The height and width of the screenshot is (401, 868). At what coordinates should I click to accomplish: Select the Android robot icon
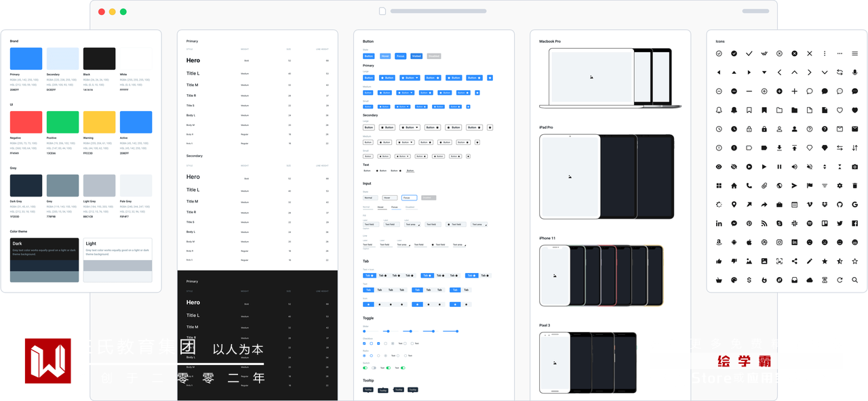[734, 242]
